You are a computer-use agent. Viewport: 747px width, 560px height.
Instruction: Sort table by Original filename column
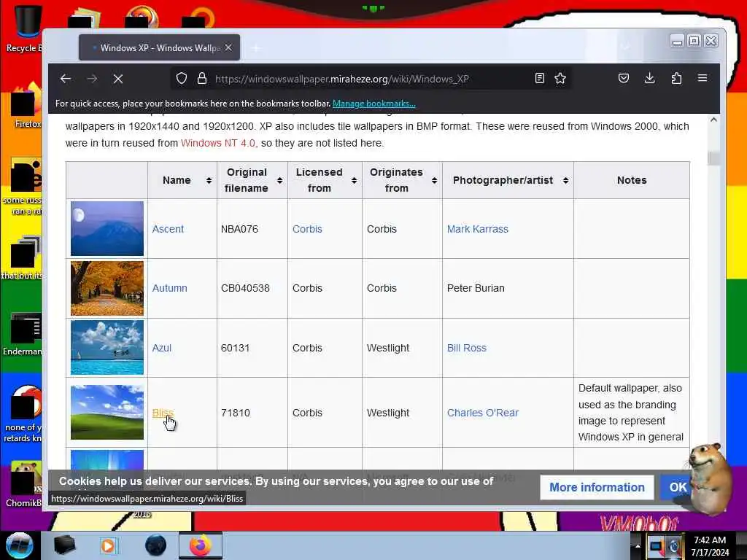coord(252,180)
